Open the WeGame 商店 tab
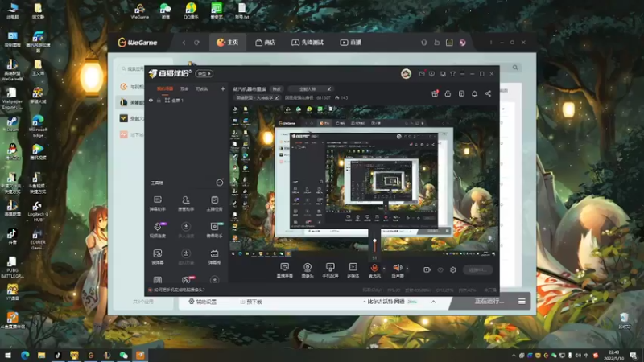644x362 pixels. (x=266, y=43)
